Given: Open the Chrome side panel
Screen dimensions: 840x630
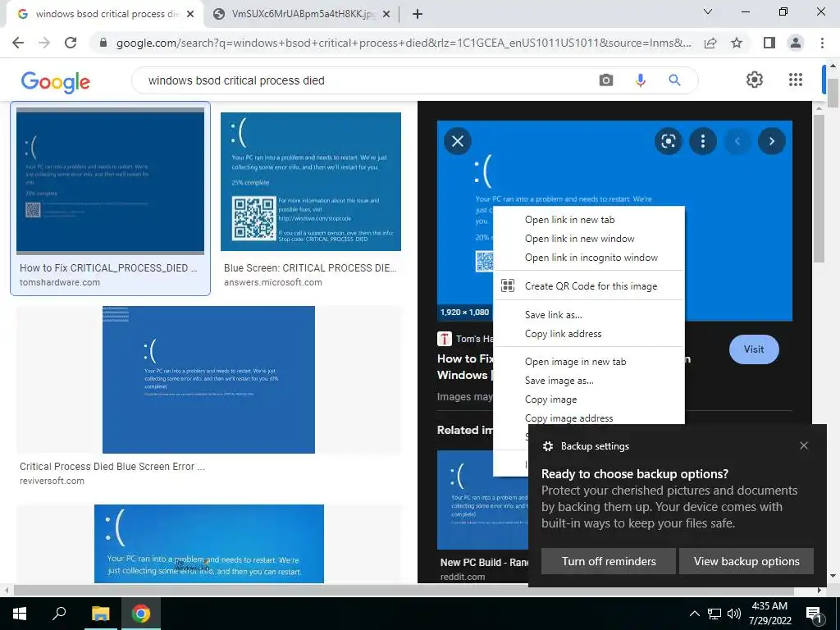Looking at the screenshot, I should pos(769,43).
